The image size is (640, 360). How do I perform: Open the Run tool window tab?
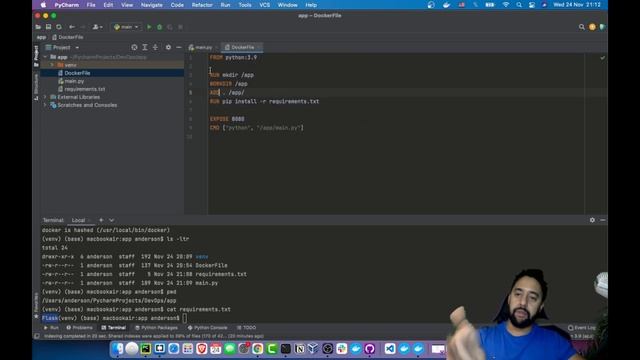tap(51, 328)
